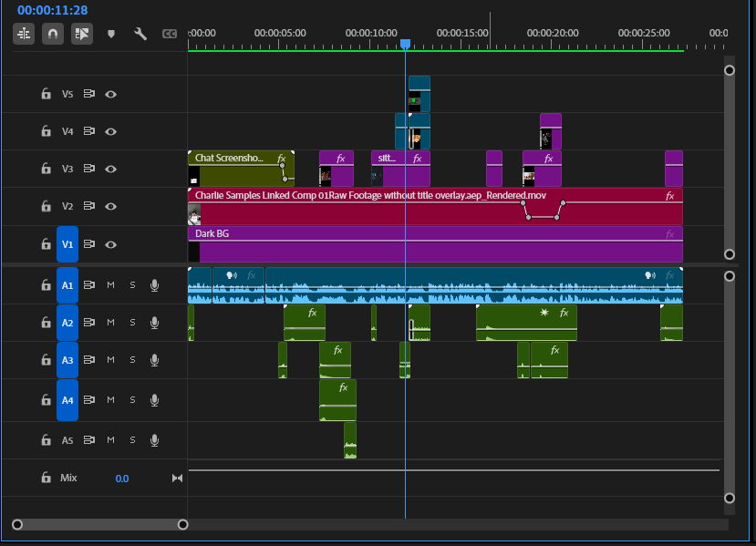Enable voice-over record on A3

[x=155, y=360]
